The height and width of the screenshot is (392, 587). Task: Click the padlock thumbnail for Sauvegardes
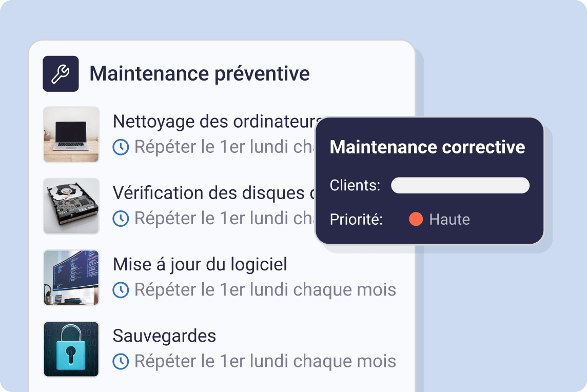(x=71, y=349)
